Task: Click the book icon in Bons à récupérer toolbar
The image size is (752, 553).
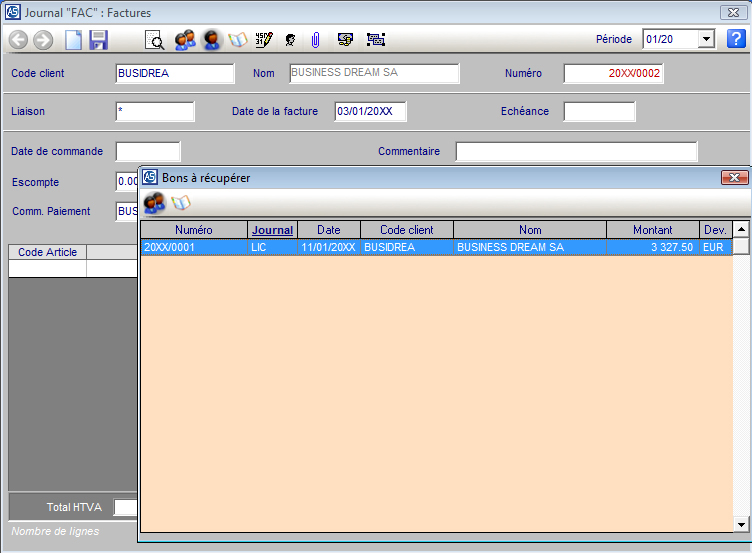Action: pos(181,203)
